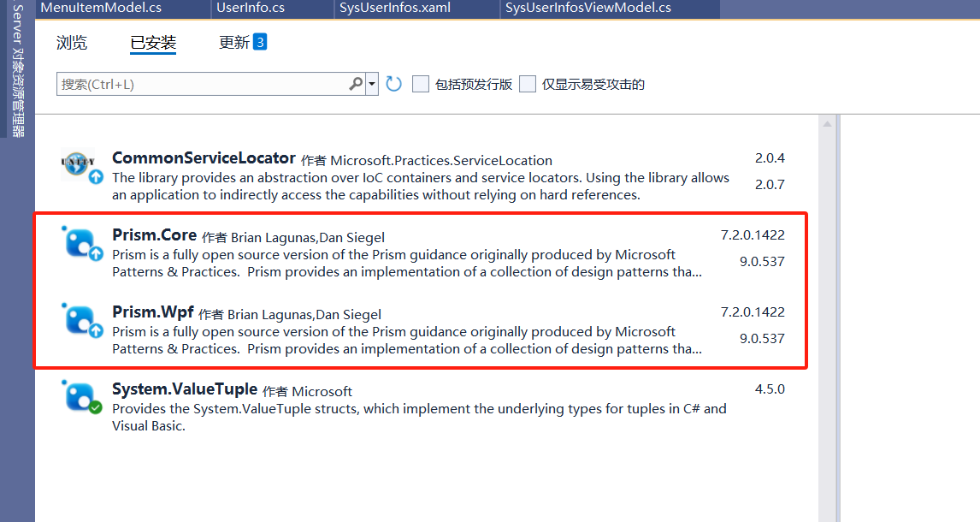Image resolution: width=980 pixels, height=522 pixels.
Task: Click the updates count badge showing 3
Action: click(260, 41)
